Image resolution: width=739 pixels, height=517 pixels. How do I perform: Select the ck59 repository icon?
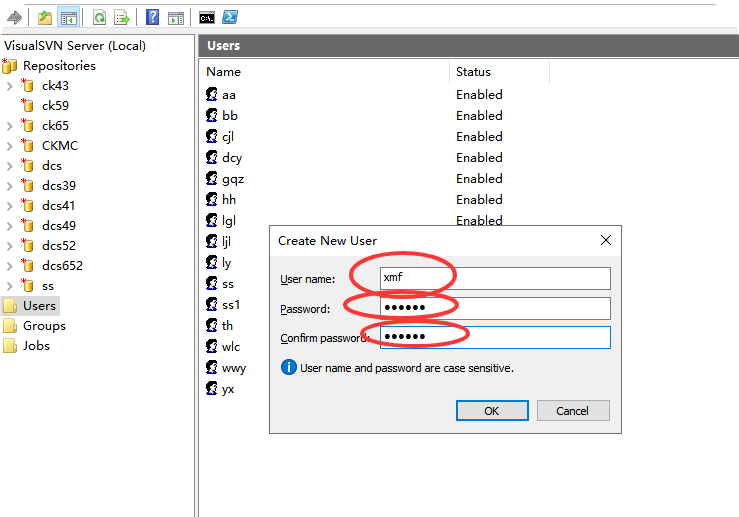(x=27, y=105)
